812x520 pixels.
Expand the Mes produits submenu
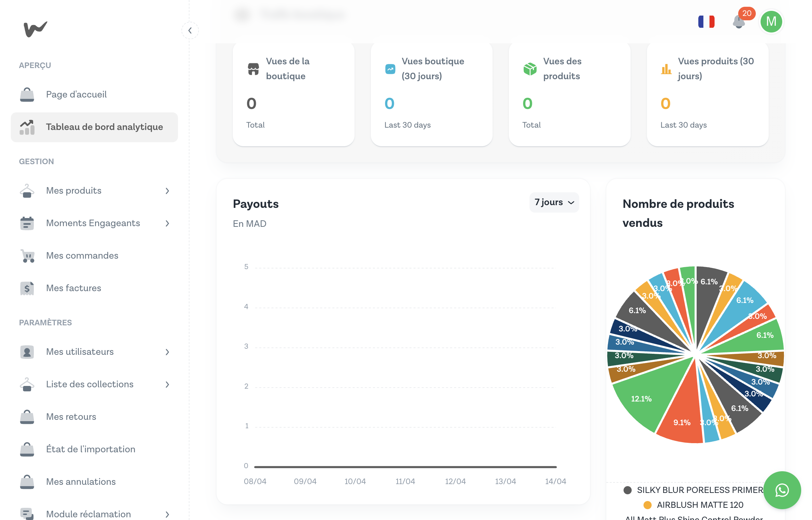coord(167,191)
